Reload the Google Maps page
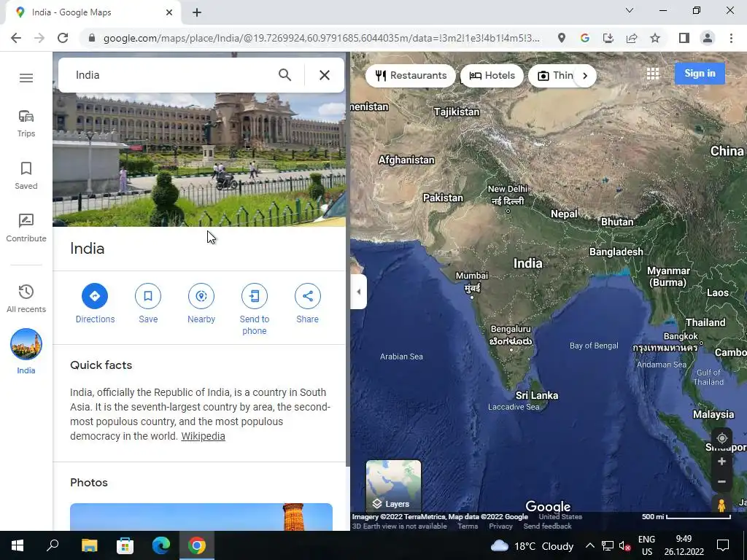Viewport: 747px width, 560px height. 63,38
